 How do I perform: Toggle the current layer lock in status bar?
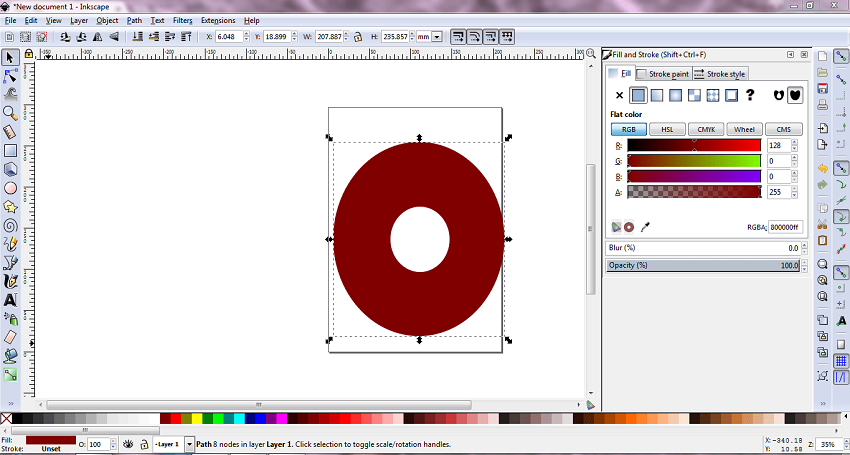point(144,444)
